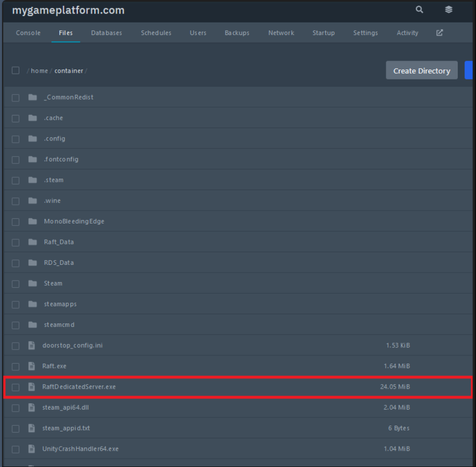The height and width of the screenshot is (467, 476).
Task: Check the .config row checkbox
Action: click(x=16, y=139)
